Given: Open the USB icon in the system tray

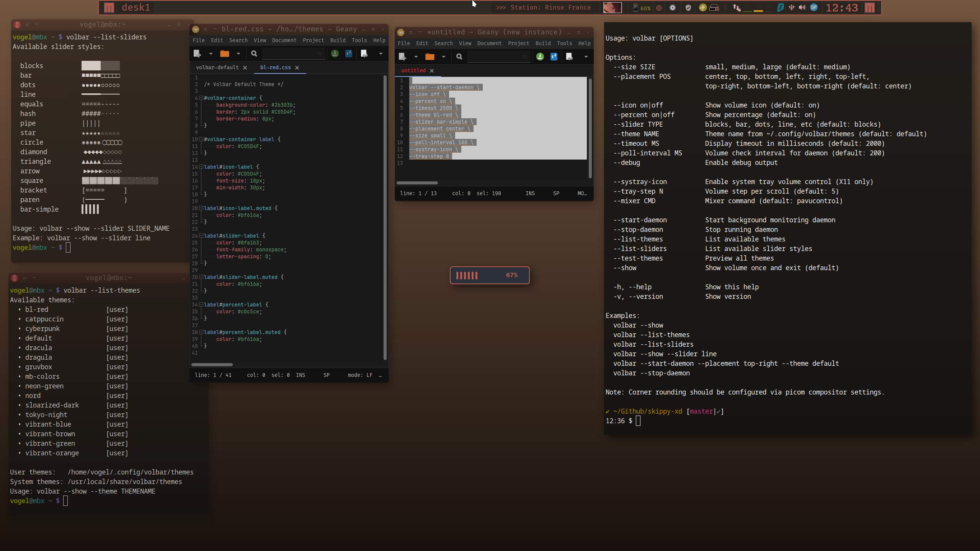Looking at the screenshot, I should pyautogui.click(x=791, y=8).
